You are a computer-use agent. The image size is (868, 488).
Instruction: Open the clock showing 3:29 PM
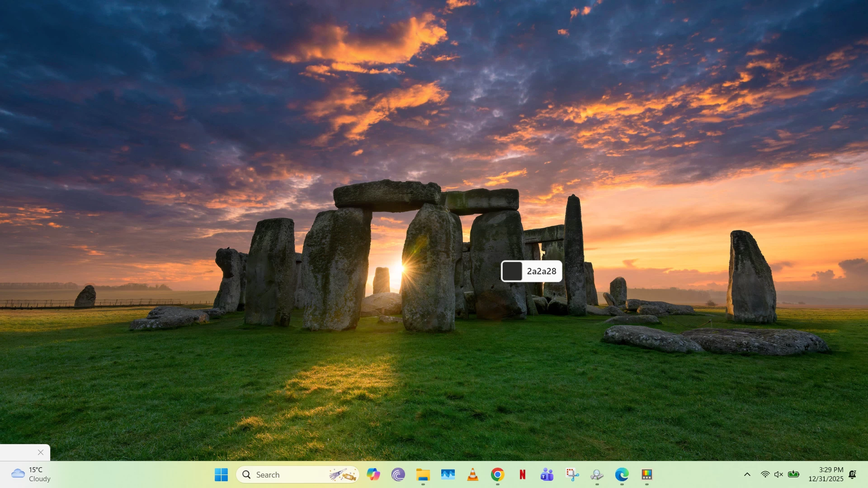pos(826,474)
